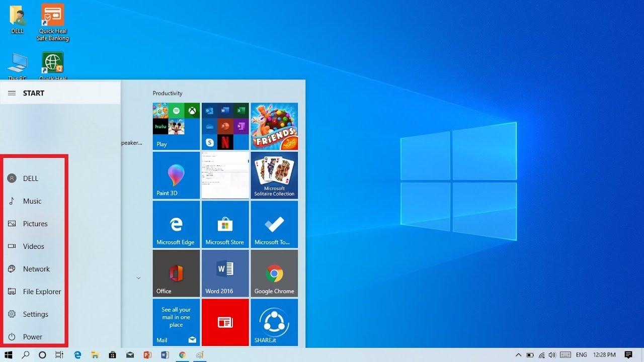Open the Action Center notifications

pos(628,355)
